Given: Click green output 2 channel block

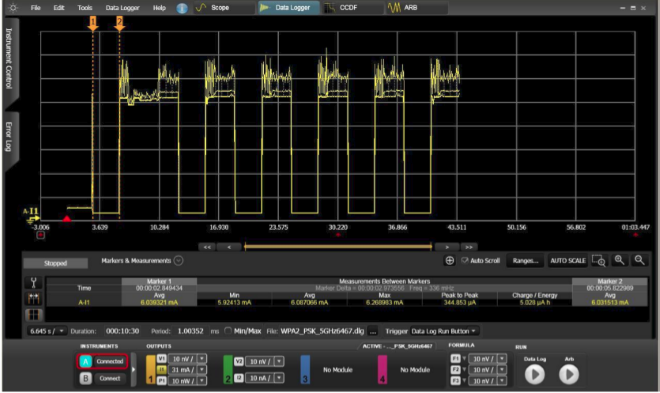Looking at the screenshot, I should (x=228, y=369).
